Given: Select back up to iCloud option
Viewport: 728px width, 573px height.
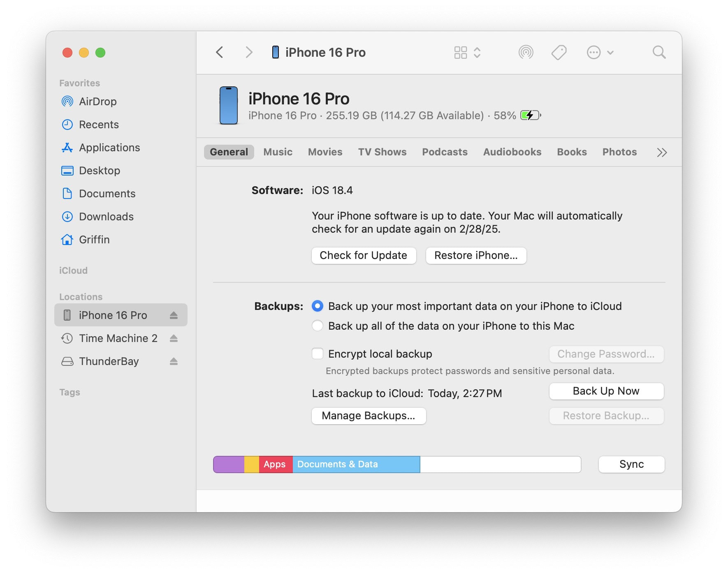Looking at the screenshot, I should pos(318,306).
